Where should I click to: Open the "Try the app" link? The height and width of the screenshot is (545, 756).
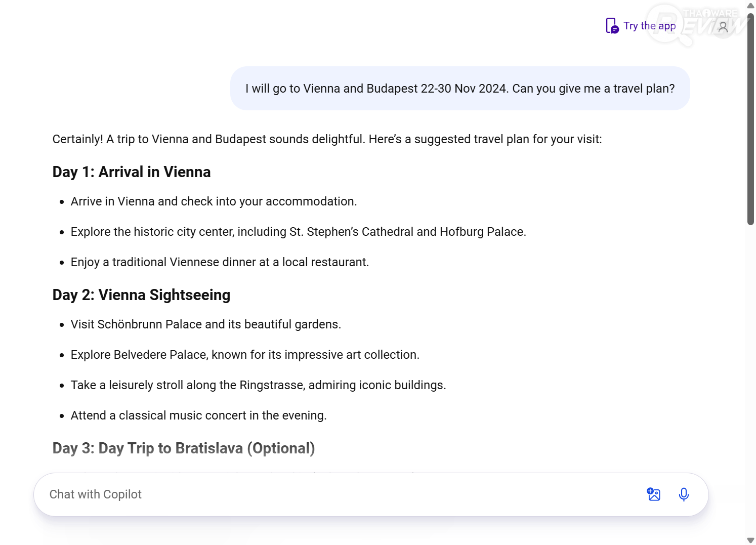(649, 26)
